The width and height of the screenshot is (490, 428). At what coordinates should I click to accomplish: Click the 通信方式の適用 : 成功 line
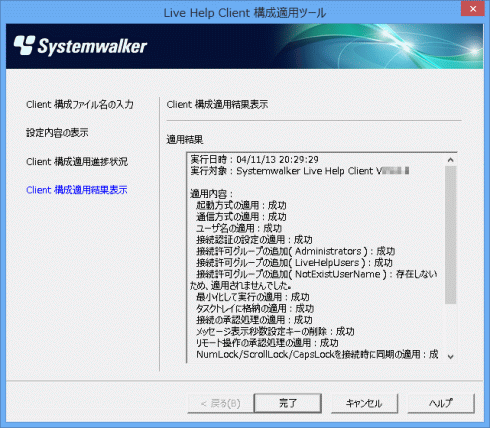pos(241,217)
